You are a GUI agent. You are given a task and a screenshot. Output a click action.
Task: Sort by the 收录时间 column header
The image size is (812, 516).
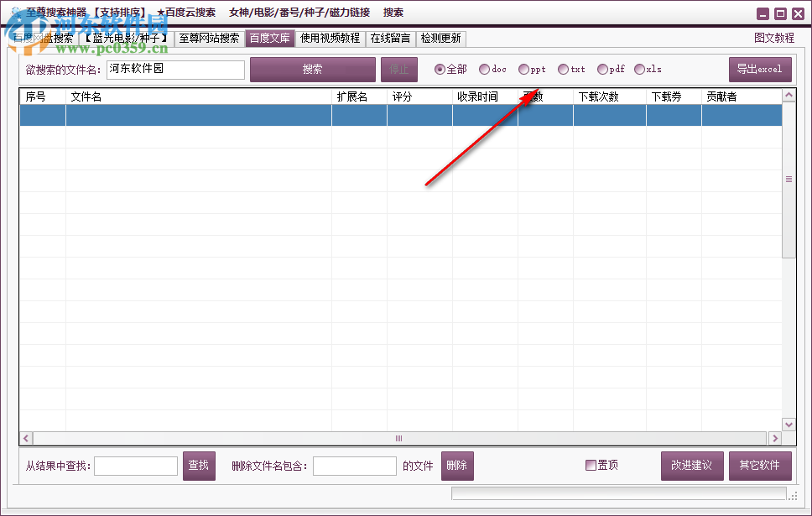(485, 96)
